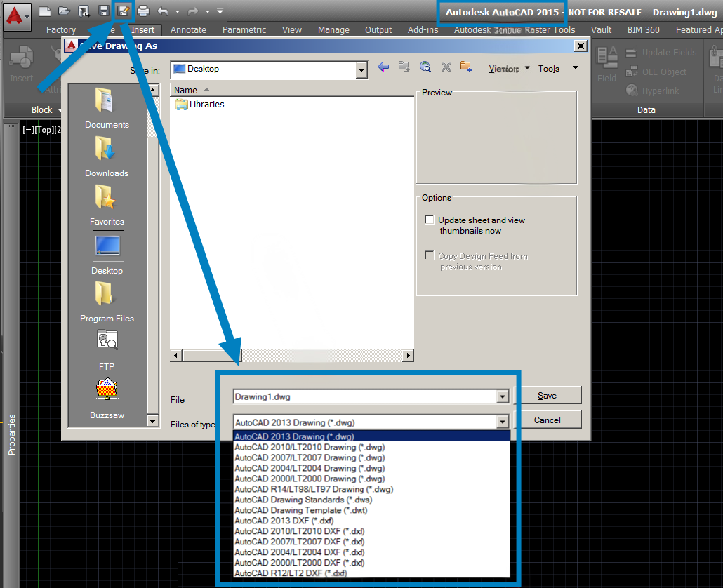Switch to the Output ribbon tab
The width and height of the screenshot is (723, 588).
tap(378, 30)
